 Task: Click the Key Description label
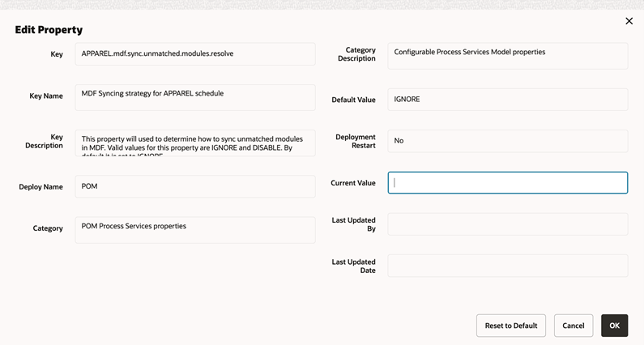[45, 142]
